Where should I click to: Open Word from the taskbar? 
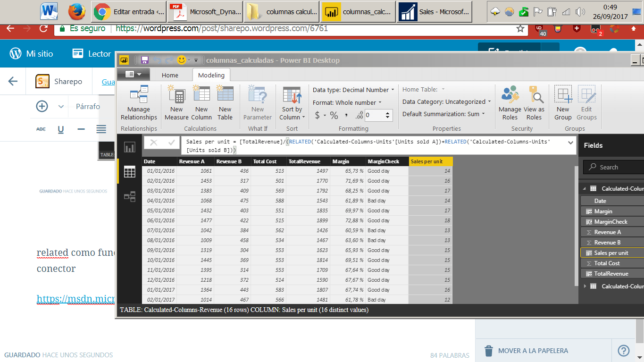tap(49, 12)
